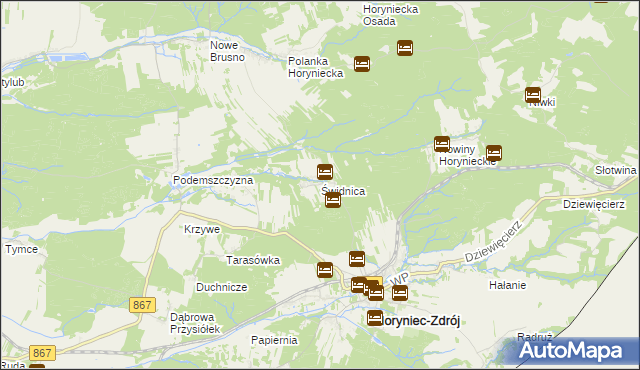
Task: Open the hotel marker below the WP label
Action: pyautogui.click(x=400, y=293)
